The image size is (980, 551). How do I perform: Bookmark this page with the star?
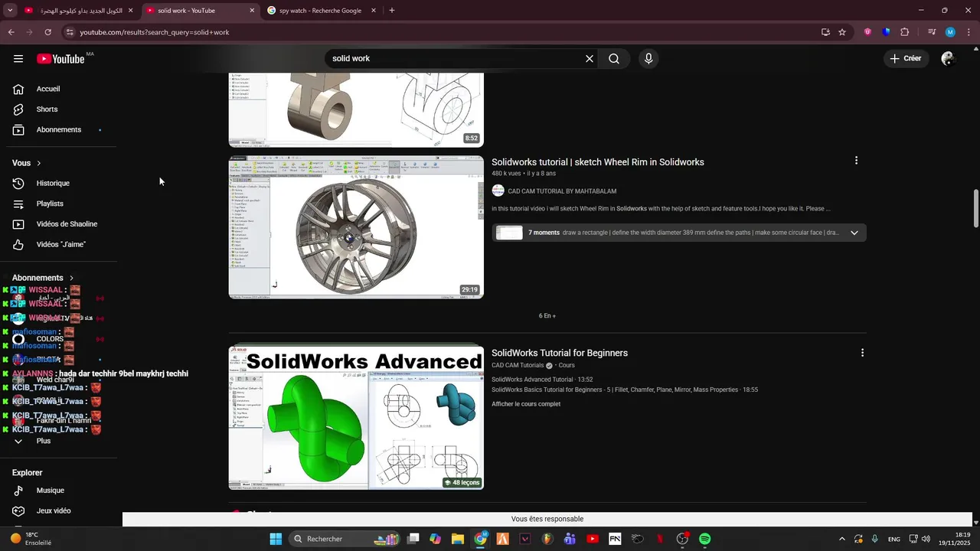tap(842, 32)
